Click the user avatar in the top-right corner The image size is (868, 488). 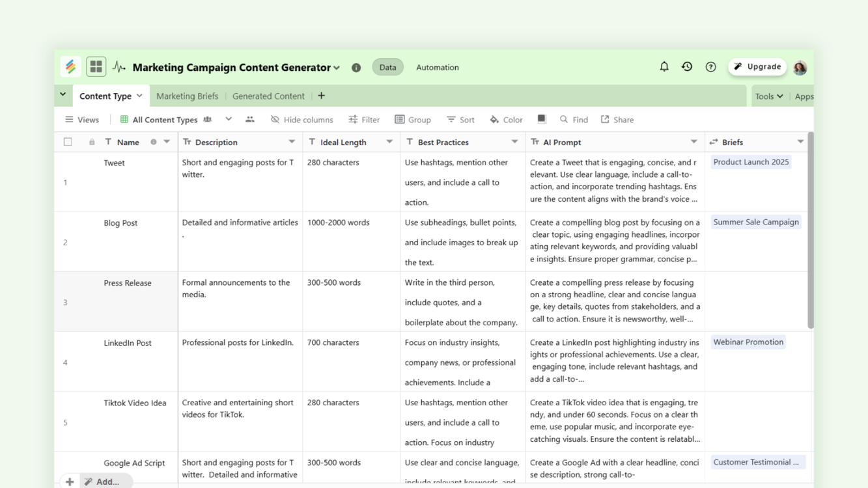coord(799,66)
